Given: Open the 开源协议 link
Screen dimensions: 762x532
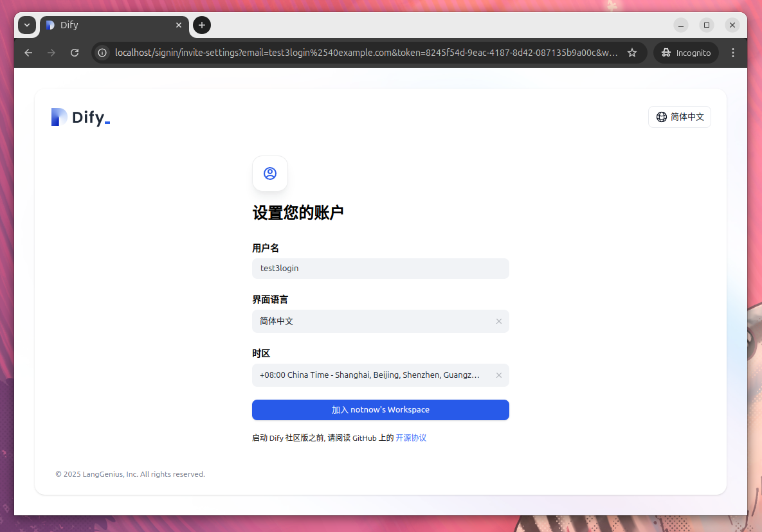Looking at the screenshot, I should (411, 438).
